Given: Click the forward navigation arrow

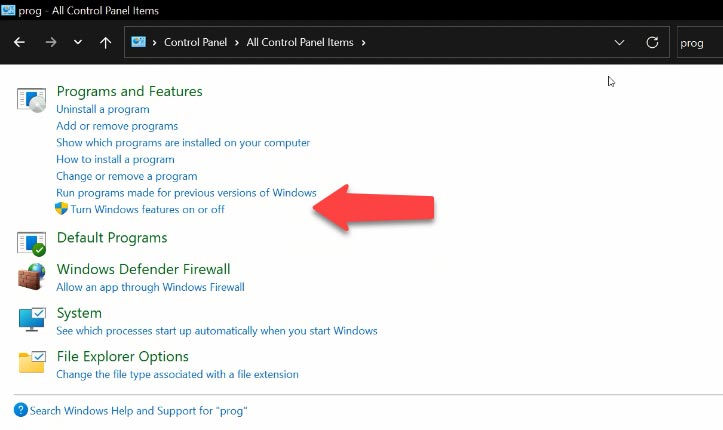Looking at the screenshot, I should pyautogui.click(x=51, y=42).
